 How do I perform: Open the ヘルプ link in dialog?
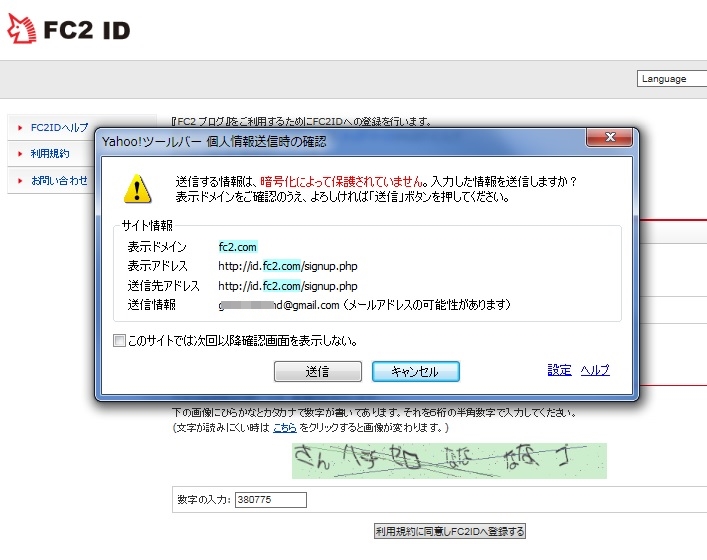595,370
